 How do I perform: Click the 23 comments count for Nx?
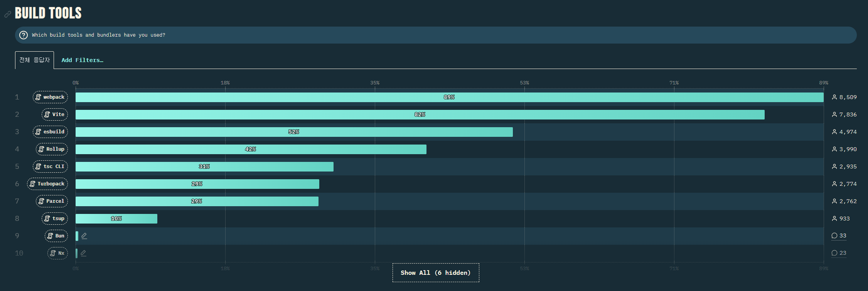click(x=839, y=253)
